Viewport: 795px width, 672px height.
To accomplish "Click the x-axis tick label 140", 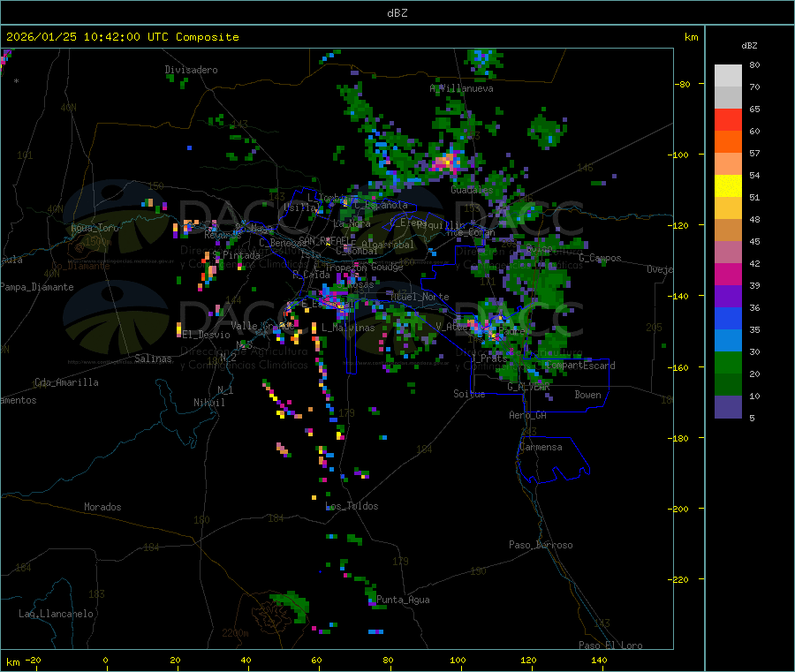I will (599, 660).
